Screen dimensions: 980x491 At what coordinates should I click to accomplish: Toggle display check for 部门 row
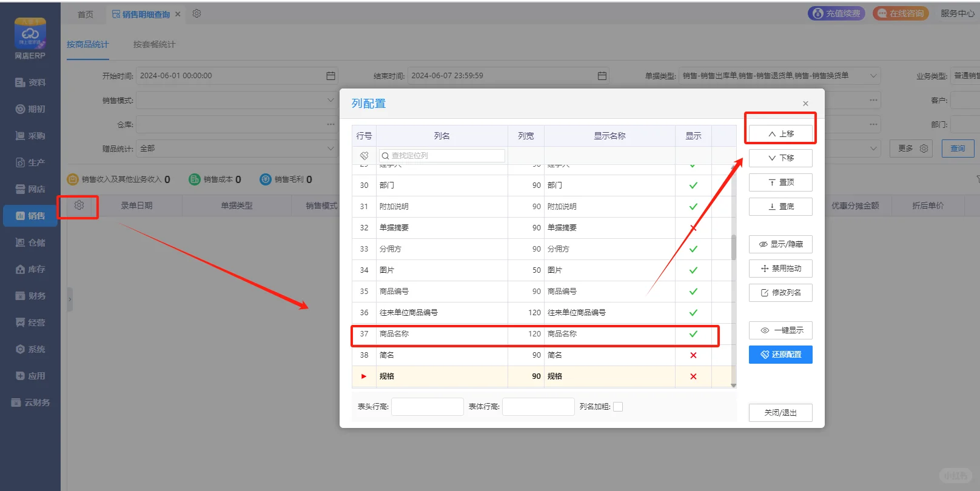[x=693, y=185]
